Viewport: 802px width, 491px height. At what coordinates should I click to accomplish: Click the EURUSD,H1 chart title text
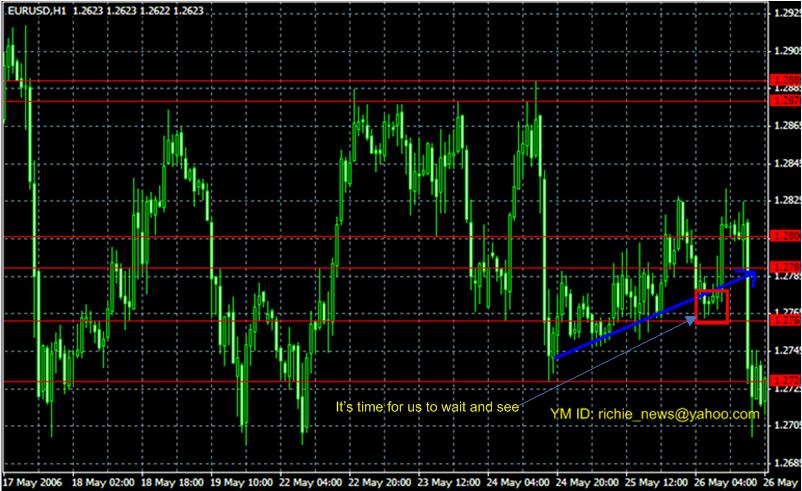37,10
